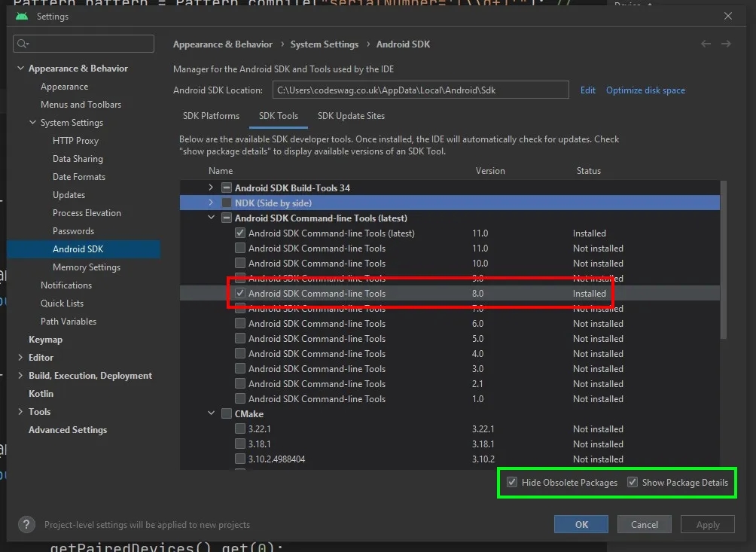The width and height of the screenshot is (756, 552).
Task: Uncheck Command-line Tools version 8.0 checkbox
Action: (240, 293)
